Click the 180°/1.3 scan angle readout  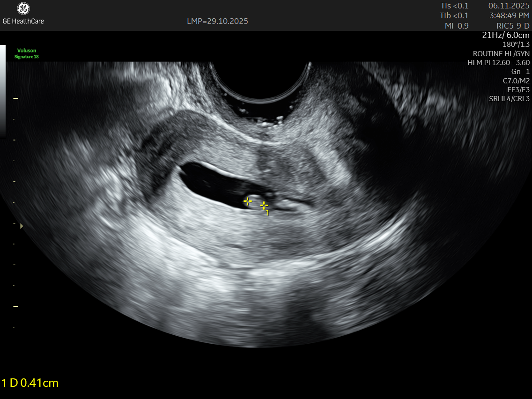516,44
